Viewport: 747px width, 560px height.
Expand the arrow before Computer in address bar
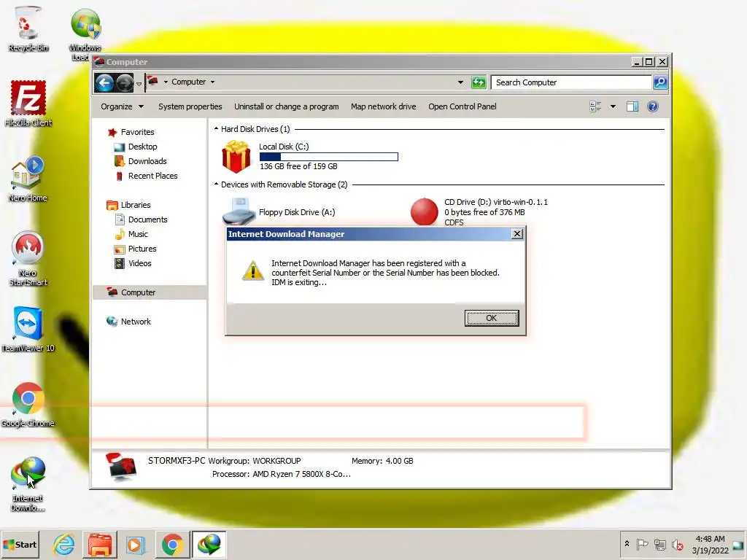pyautogui.click(x=166, y=82)
